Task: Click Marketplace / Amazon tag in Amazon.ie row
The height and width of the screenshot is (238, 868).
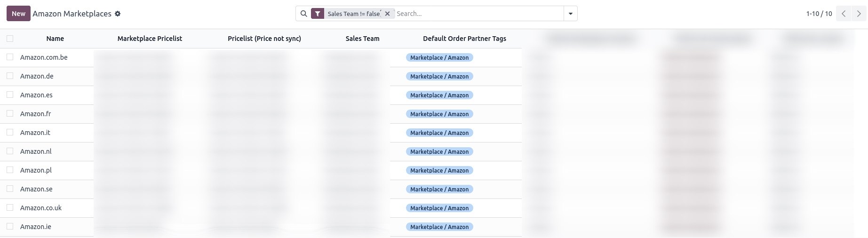Action: 439,227
